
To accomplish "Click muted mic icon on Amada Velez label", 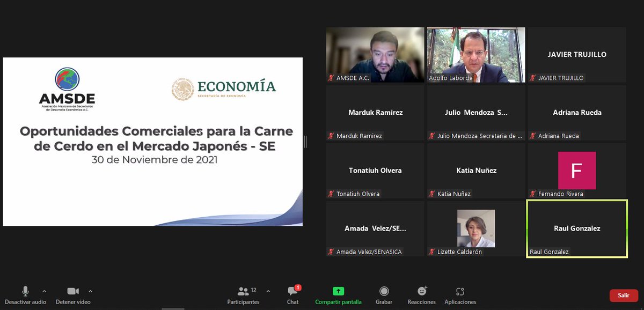I will 332,252.
